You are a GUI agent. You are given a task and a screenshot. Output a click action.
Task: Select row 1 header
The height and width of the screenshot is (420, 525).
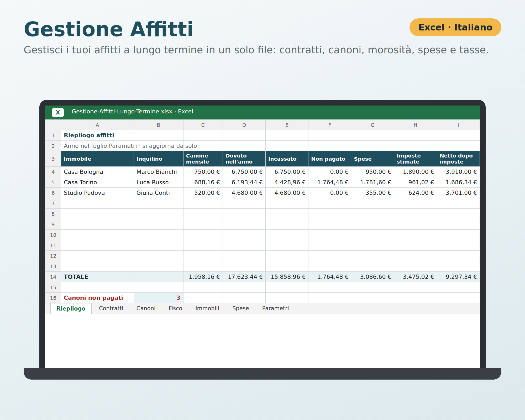53,135
